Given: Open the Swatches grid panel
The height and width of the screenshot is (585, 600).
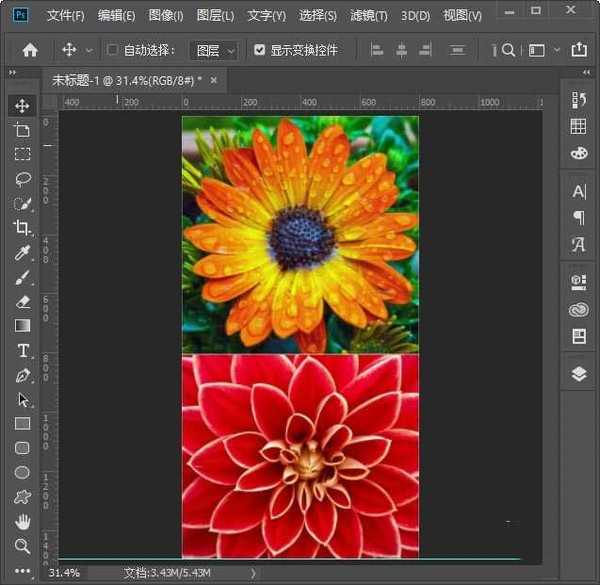Looking at the screenshot, I should coord(578,126).
